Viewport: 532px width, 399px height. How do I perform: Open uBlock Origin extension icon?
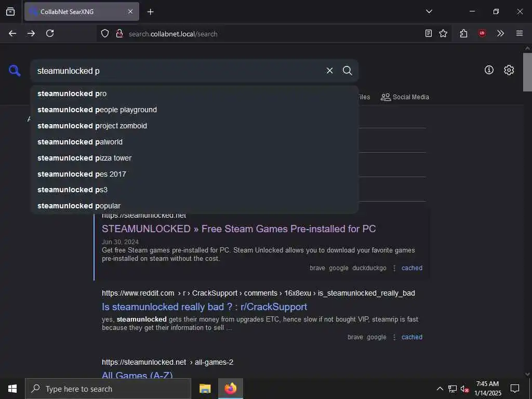(482, 33)
